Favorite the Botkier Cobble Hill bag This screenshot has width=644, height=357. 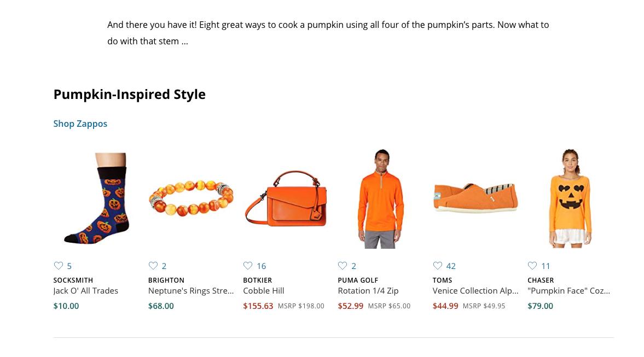click(x=248, y=266)
